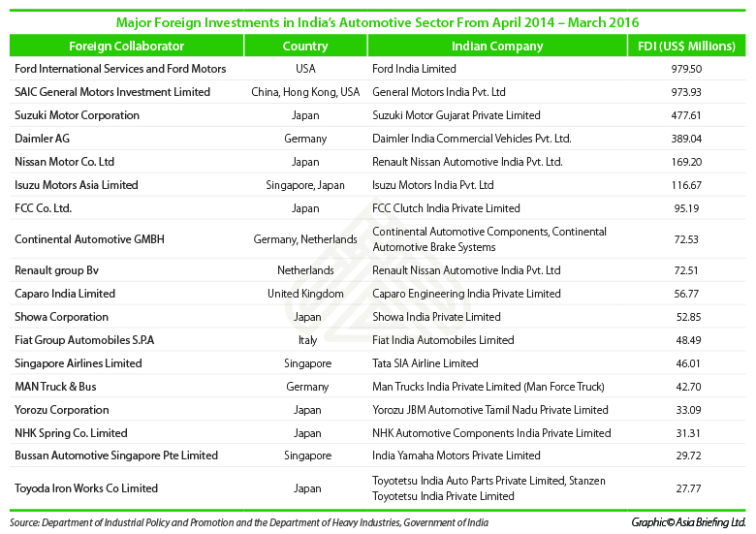Click the Renault group Bv cell
The width and height of the screenshot is (756, 534).
click(x=56, y=270)
